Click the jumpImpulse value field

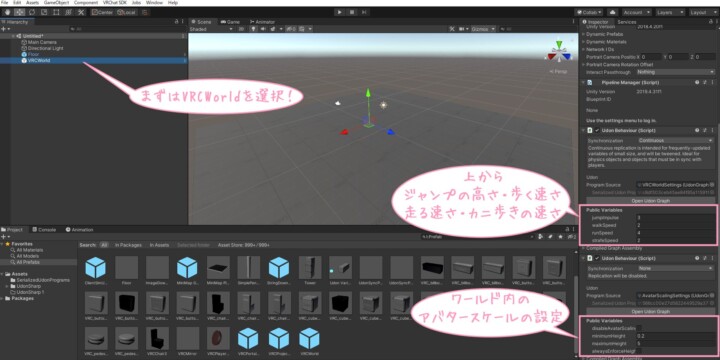(x=675, y=218)
